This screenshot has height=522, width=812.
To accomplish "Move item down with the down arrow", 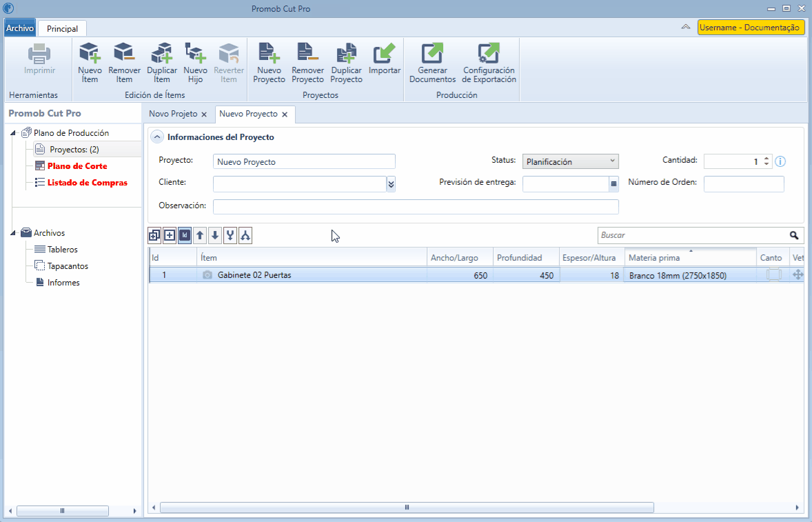I will click(215, 236).
